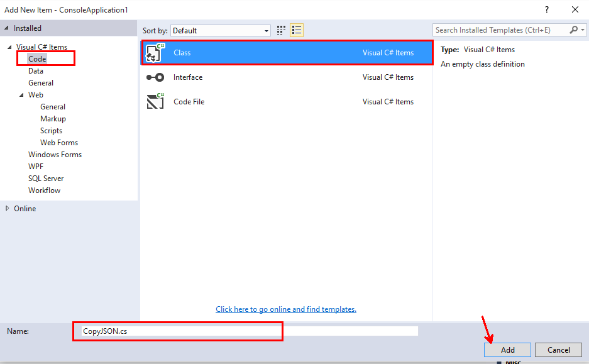Select General under Visual C# Items

(41, 83)
